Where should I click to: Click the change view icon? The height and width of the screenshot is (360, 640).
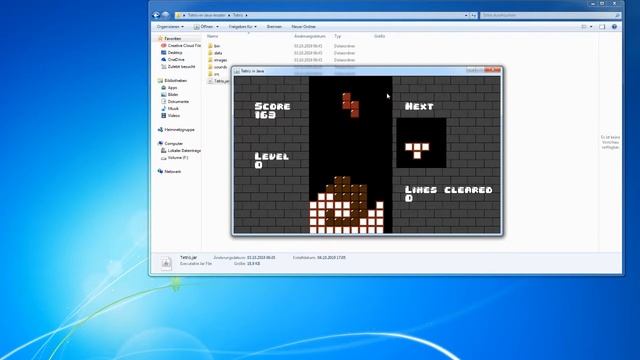tap(584, 27)
